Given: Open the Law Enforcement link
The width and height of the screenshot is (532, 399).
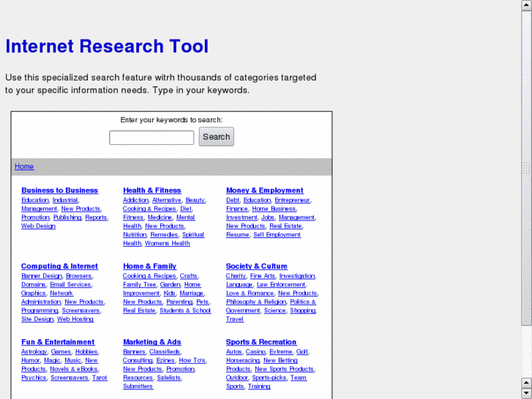Looking at the screenshot, I should (x=281, y=284).
